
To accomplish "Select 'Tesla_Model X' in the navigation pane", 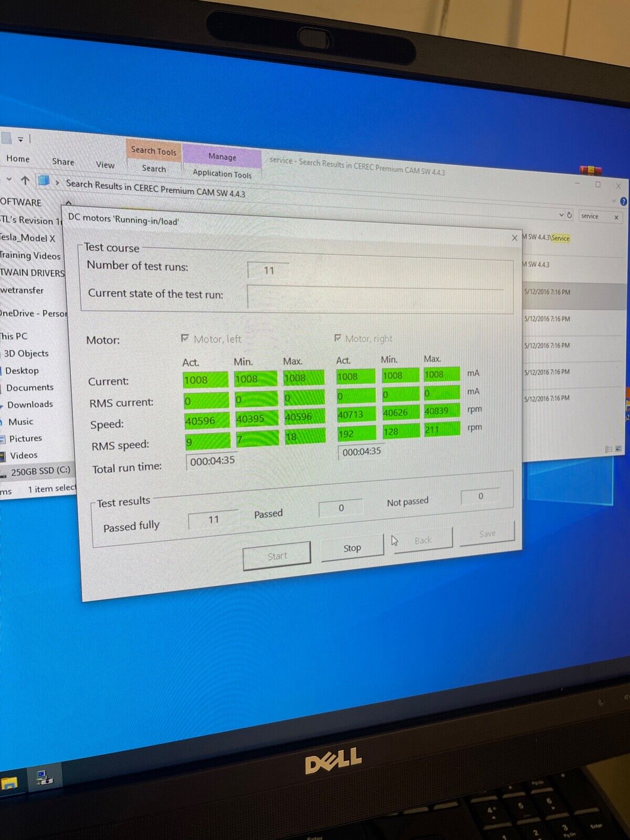I will pos(27,238).
